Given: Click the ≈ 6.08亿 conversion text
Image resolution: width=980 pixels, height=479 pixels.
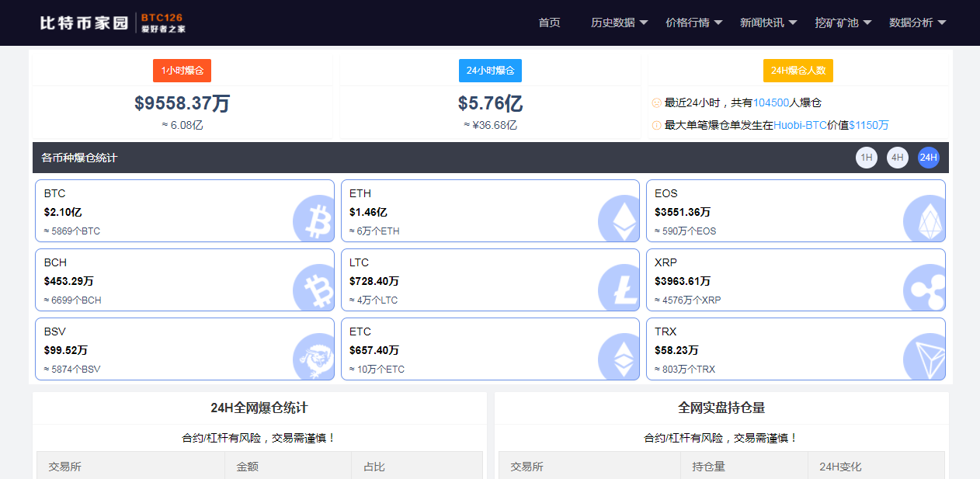Looking at the screenshot, I should pyautogui.click(x=182, y=125).
